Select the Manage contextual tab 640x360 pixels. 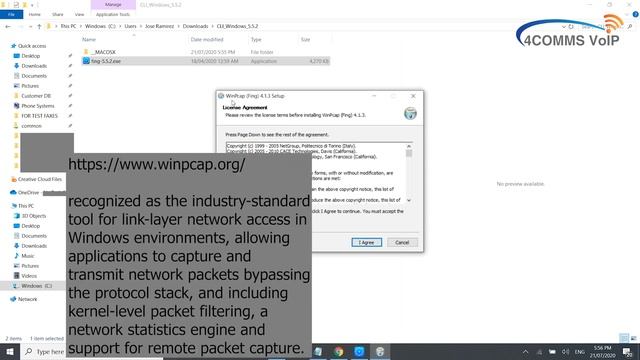tap(113, 4)
